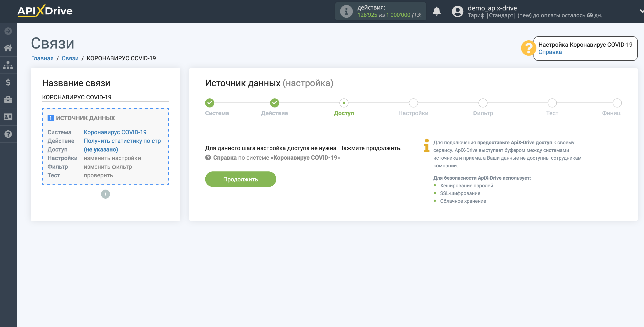Open the billing dollar icon in sidebar

pyautogui.click(x=8, y=82)
